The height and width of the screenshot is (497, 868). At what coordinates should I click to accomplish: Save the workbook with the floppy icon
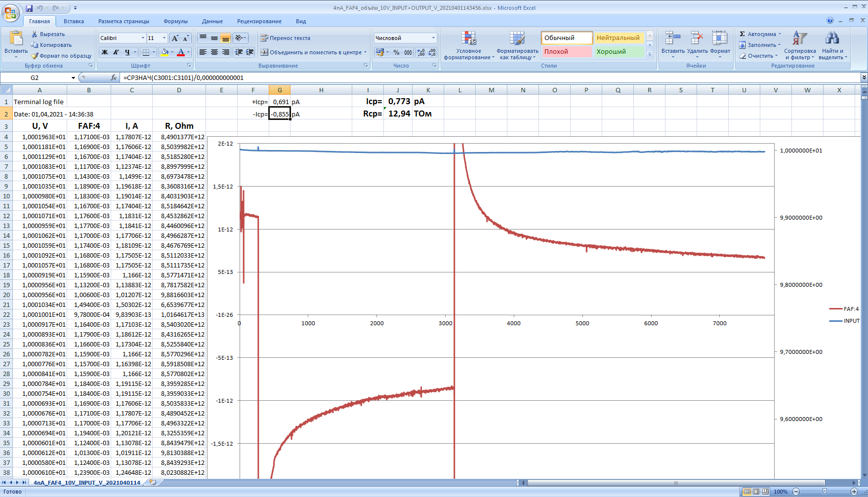(29, 8)
